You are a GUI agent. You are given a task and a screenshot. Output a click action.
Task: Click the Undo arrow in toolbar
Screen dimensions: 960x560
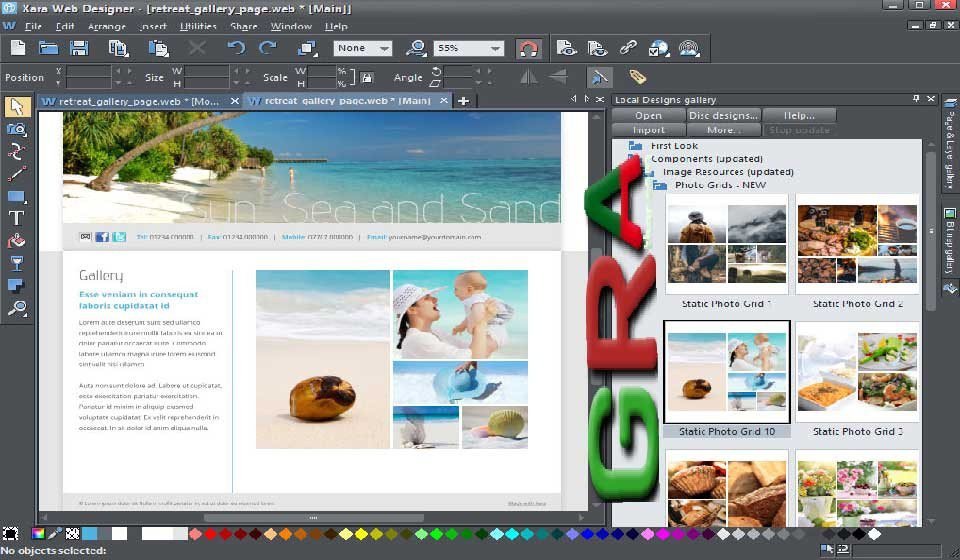236,48
